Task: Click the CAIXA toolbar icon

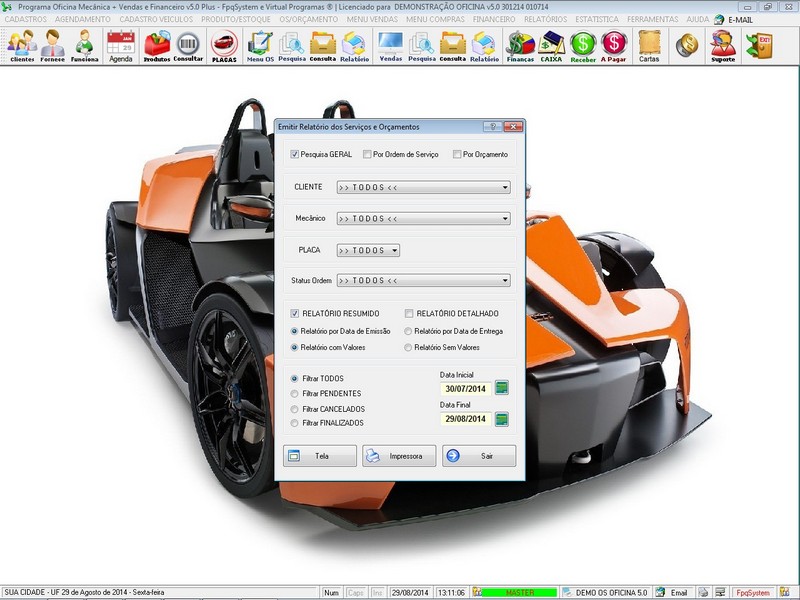Action: pos(552,46)
